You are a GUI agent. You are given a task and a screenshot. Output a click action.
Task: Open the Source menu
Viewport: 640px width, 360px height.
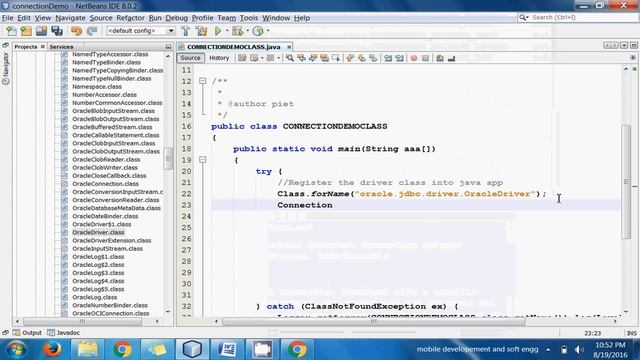coord(101,18)
